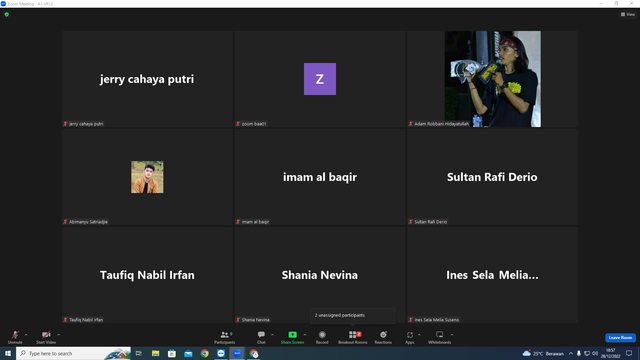Open Task View on the taskbar
The width and height of the screenshot is (640, 360).
(x=139, y=353)
